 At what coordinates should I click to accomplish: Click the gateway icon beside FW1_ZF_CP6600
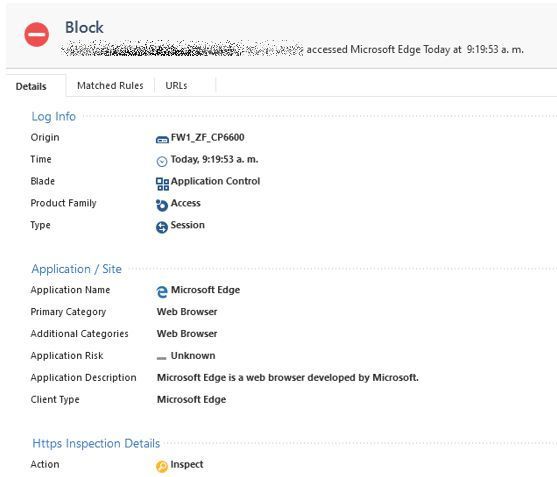[x=162, y=140]
